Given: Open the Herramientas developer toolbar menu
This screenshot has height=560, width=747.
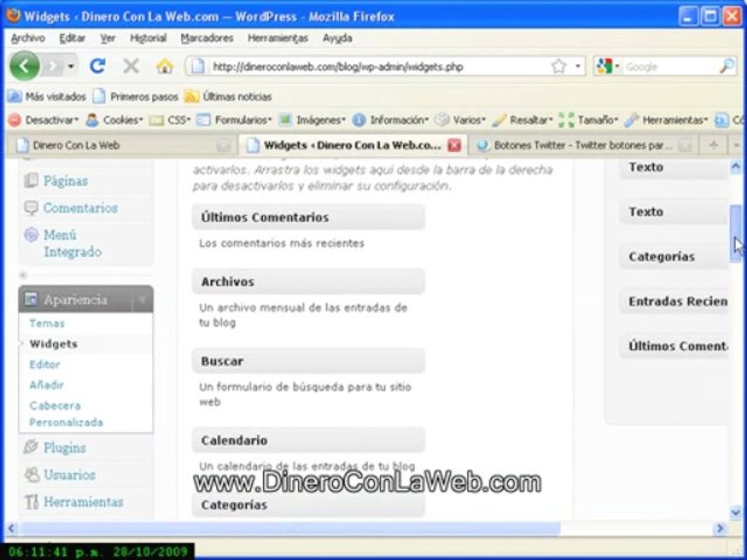Looking at the screenshot, I should (666, 120).
